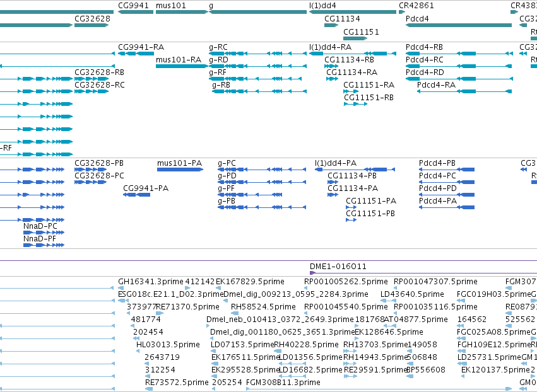537x392 pixels.
Task: Click the CG32628-PC protein label
Action: click(x=99, y=176)
